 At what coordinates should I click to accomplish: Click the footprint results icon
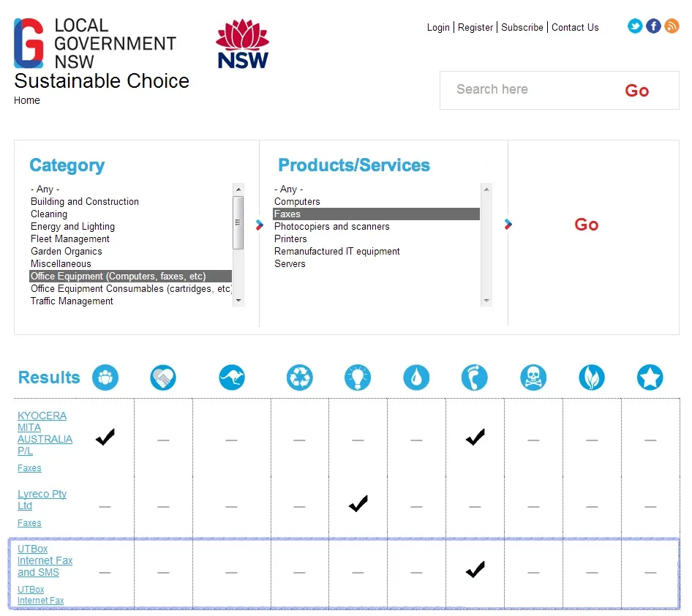475,378
